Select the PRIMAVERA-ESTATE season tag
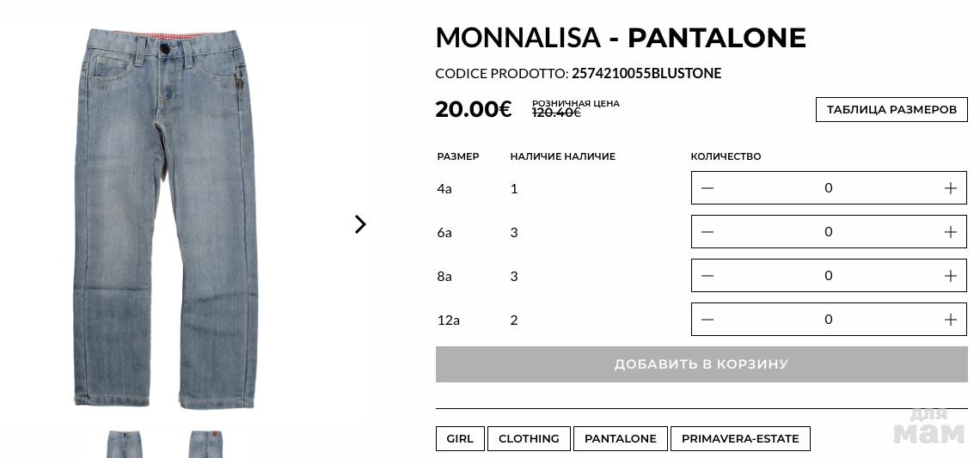This screenshot has width=980, height=458. click(x=739, y=438)
